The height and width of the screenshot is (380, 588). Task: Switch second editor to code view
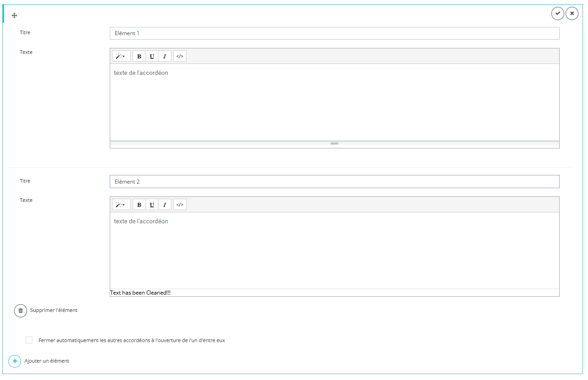click(x=180, y=205)
